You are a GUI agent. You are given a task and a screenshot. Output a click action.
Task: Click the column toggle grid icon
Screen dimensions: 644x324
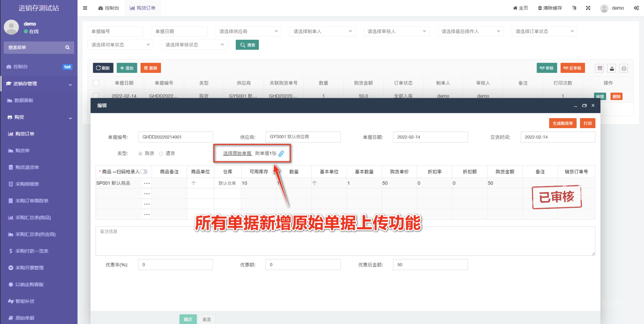[600, 68]
